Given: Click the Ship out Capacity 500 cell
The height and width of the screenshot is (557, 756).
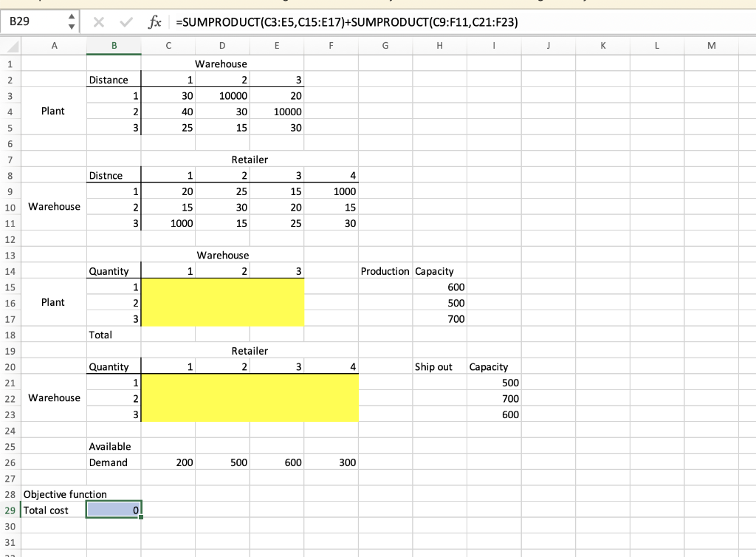Looking at the screenshot, I should point(493,383).
